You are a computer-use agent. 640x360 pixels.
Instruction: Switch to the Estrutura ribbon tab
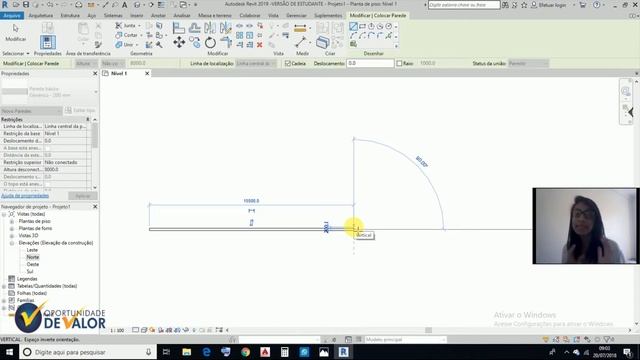[x=70, y=16]
